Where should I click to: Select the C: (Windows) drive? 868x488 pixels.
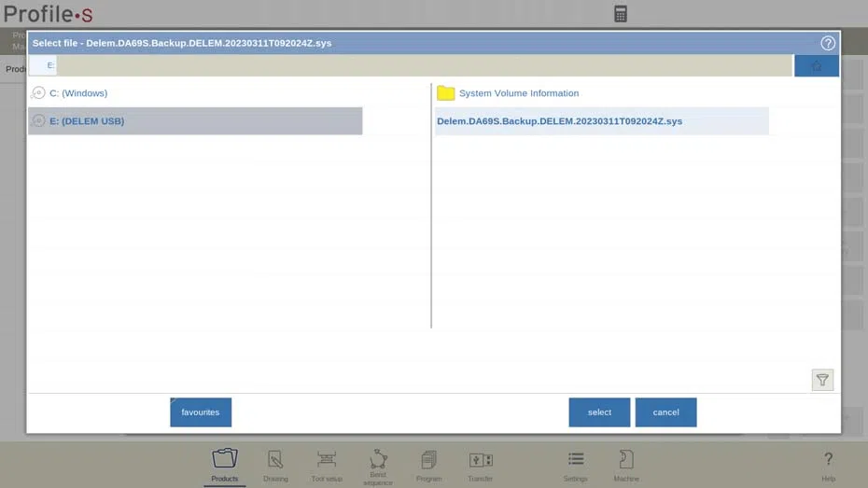195,93
